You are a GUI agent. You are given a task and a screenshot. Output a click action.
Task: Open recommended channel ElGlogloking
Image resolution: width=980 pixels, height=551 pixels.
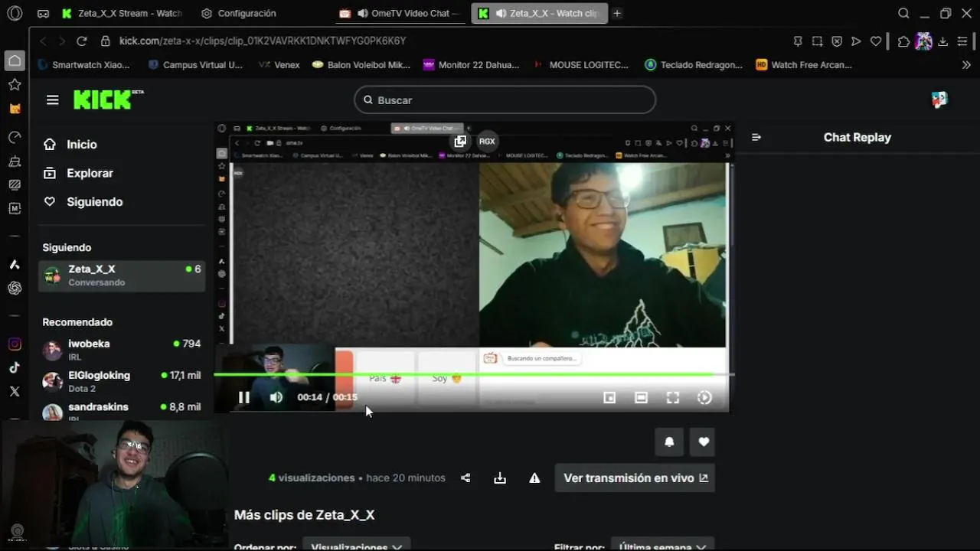point(122,381)
